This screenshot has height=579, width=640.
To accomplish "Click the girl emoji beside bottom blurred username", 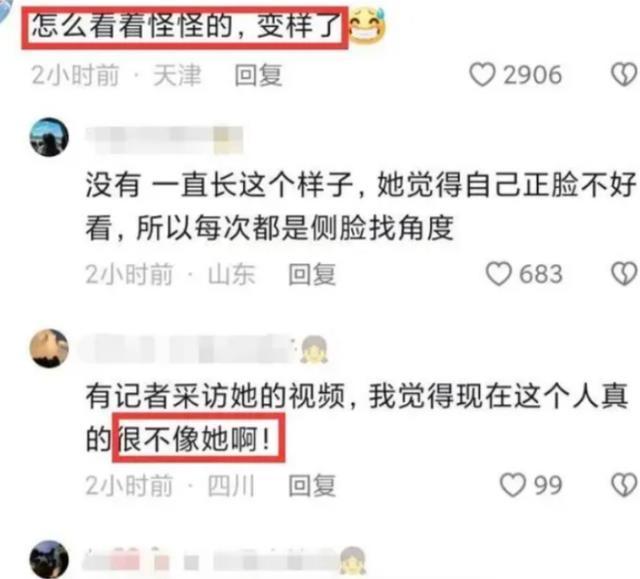I will [353, 561].
